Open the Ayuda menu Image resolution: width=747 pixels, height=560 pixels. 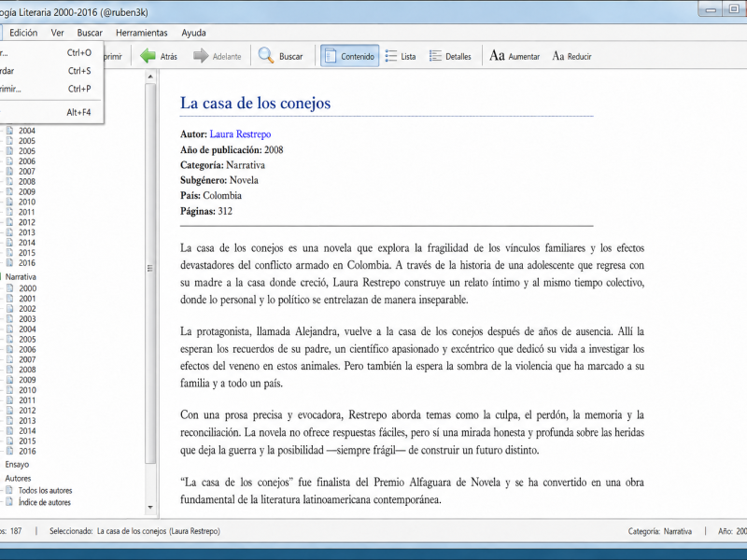point(193,33)
